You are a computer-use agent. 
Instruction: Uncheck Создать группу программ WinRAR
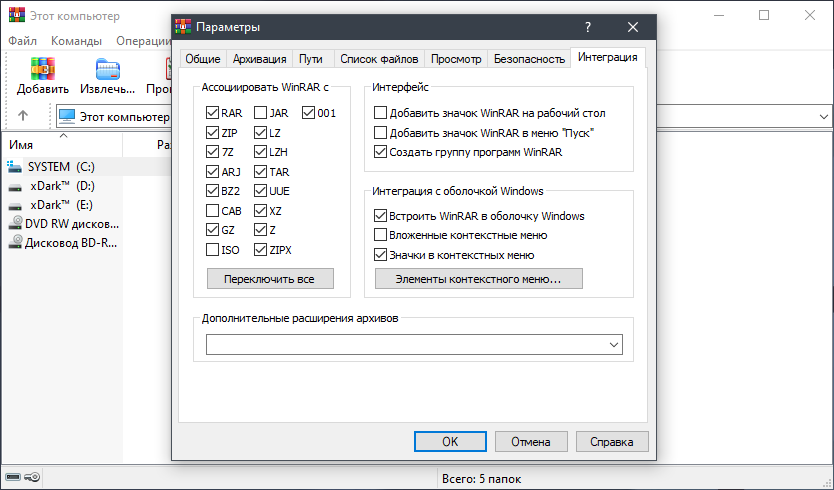[x=380, y=152]
